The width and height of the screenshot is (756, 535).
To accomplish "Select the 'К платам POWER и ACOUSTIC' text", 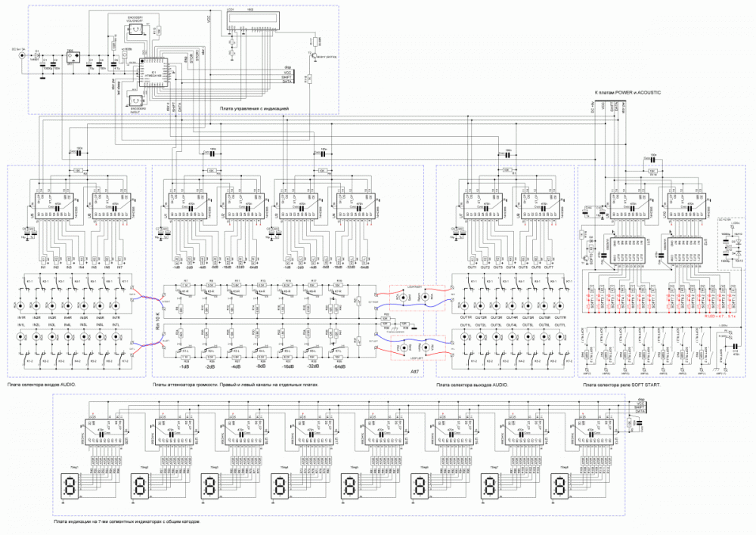I will coord(627,92).
